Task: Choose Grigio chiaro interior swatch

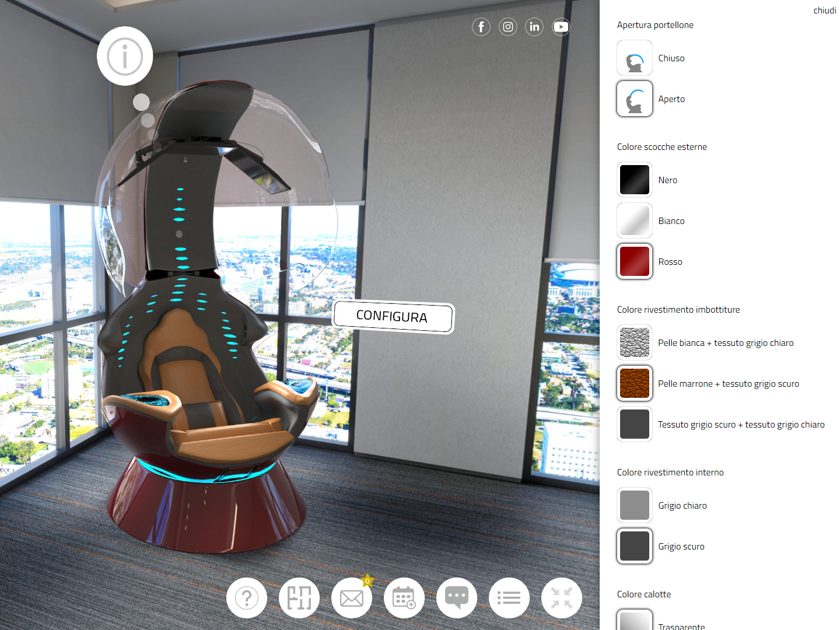Action: point(635,505)
